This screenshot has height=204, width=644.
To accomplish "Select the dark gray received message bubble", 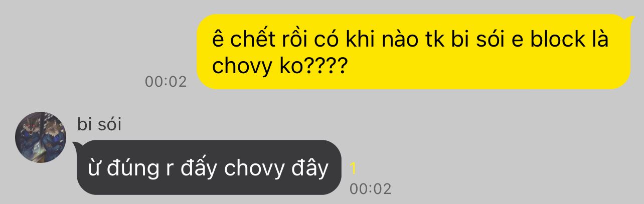I will click(x=209, y=167).
